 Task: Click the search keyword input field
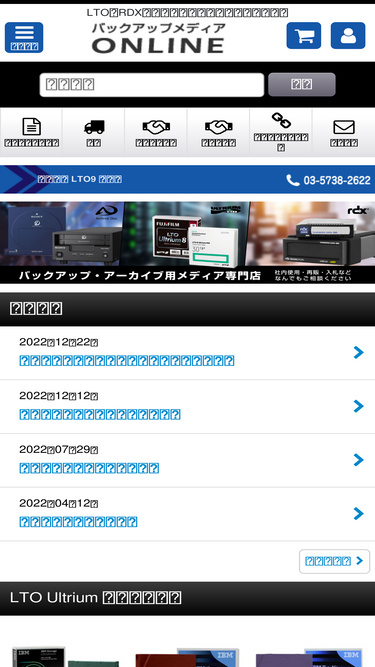pyautogui.click(x=152, y=85)
